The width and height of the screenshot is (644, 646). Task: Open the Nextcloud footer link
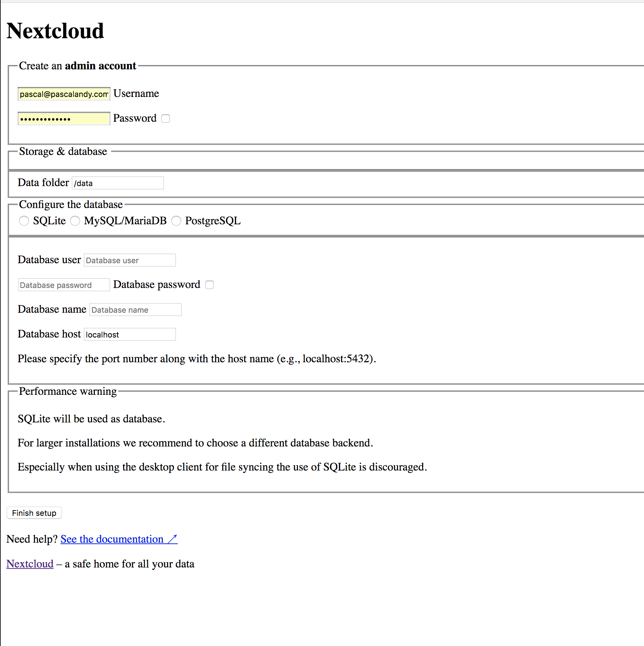[30, 564]
